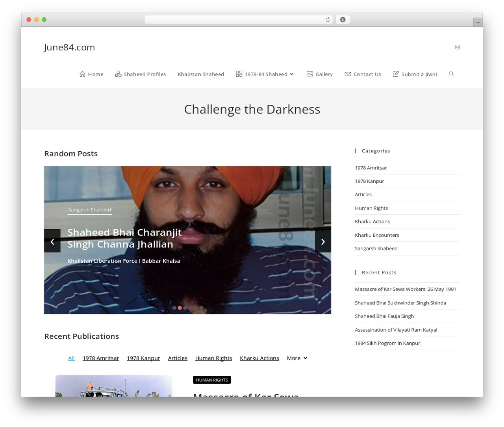Open recent post Shaheed Bhai Fauja Singh

tap(384, 316)
